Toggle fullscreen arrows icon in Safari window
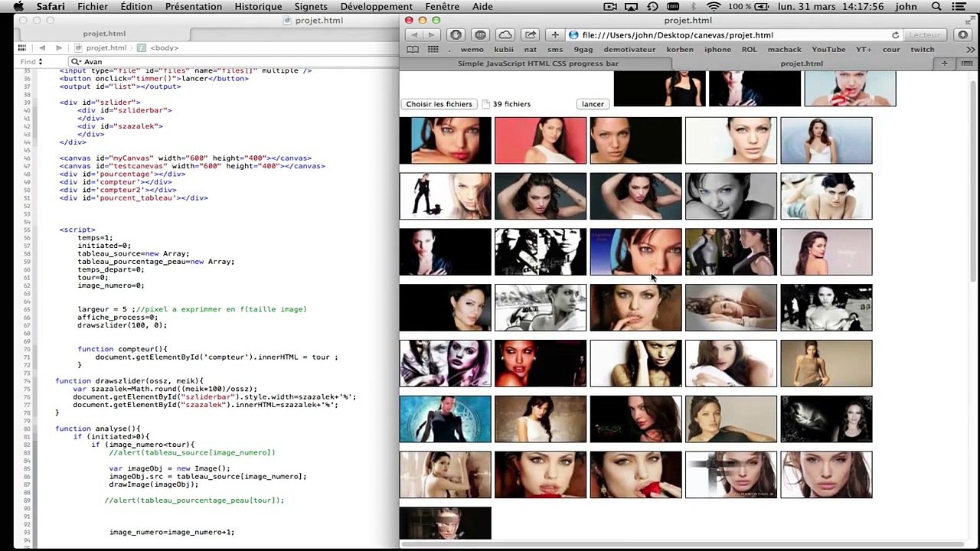 [972, 21]
